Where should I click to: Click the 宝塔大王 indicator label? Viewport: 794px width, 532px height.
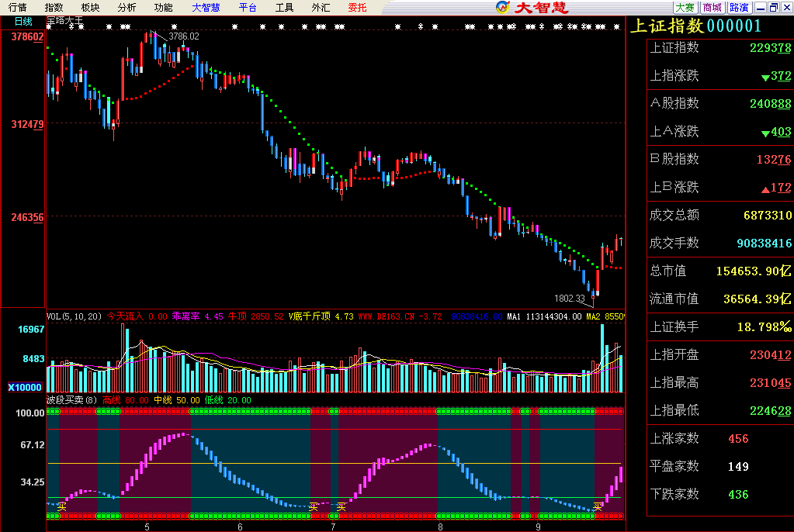[64, 20]
